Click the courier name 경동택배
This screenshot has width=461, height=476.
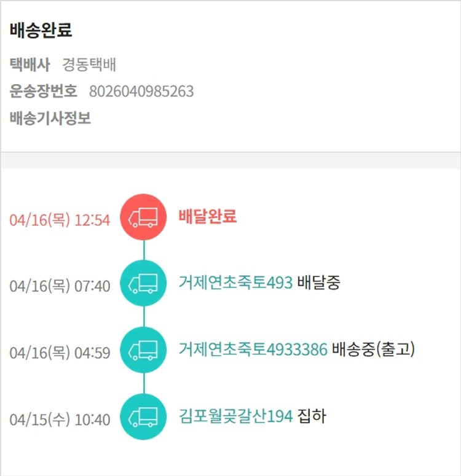(x=89, y=64)
